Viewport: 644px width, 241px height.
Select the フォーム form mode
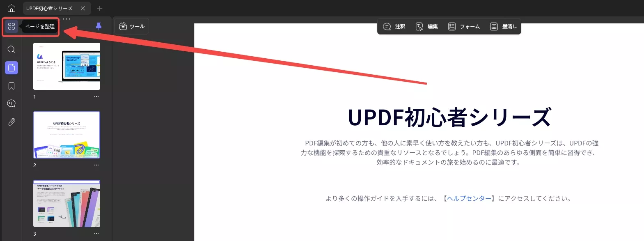[x=464, y=26]
